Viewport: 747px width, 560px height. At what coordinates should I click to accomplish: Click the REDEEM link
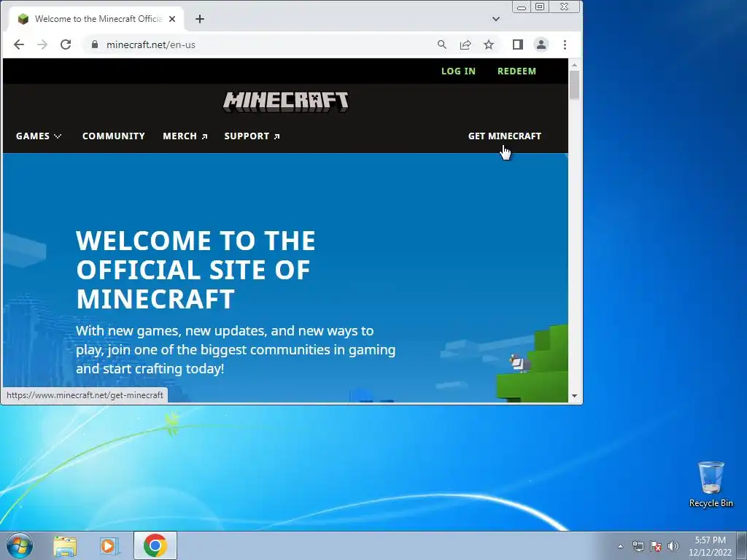pos(517,71)
